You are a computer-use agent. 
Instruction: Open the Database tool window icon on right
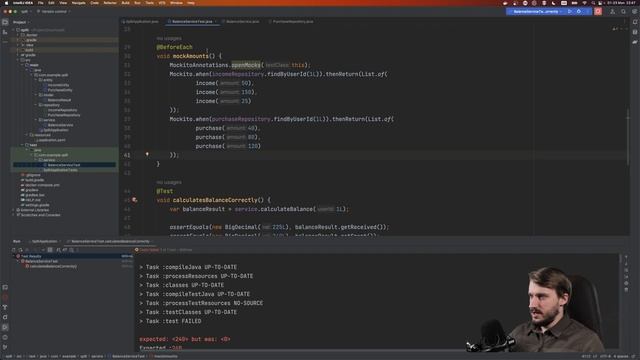[x=635, y=32]
